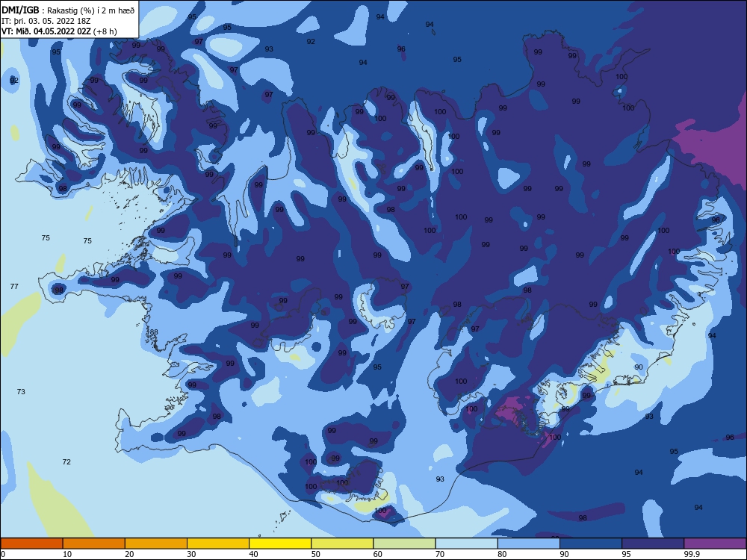Click the legend scale label '50'
The width and height of the screenshot is (747, 560).
(x=316, y=554)
